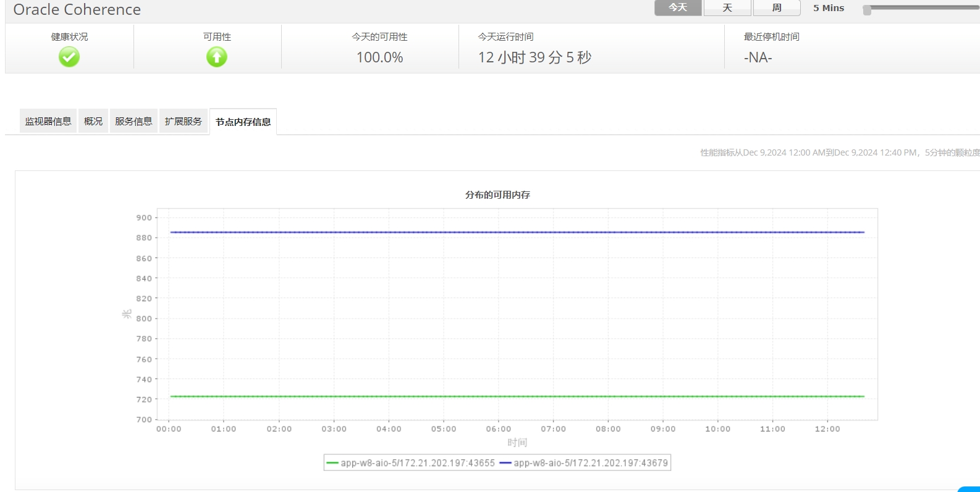Click the 今天的可用性 label
This screenshot has width=980, height=492.
point(379,37)
